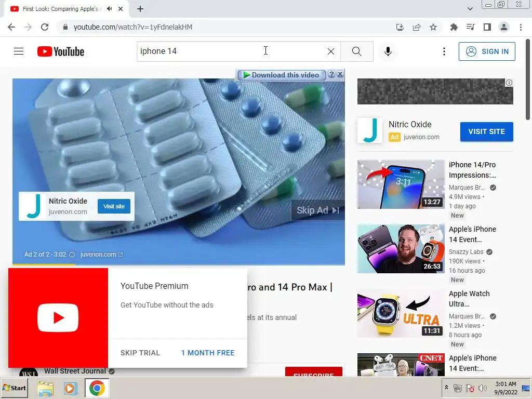Click Visit site on video overlay
Screen dimensions: 532x399
114,206
